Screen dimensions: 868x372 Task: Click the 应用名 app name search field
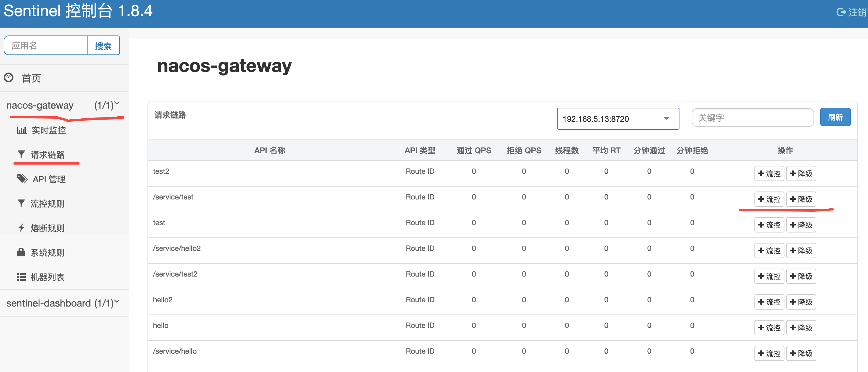(x=46, y=46)
